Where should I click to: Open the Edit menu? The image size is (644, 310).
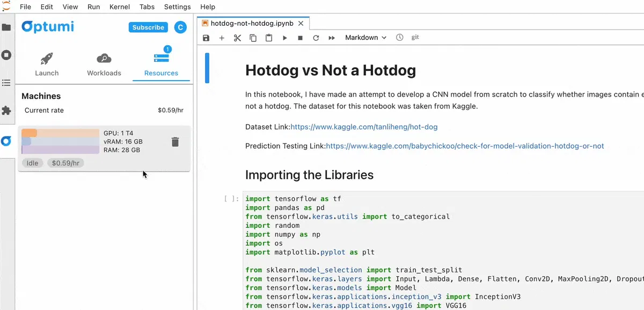(x=47, y=7)
